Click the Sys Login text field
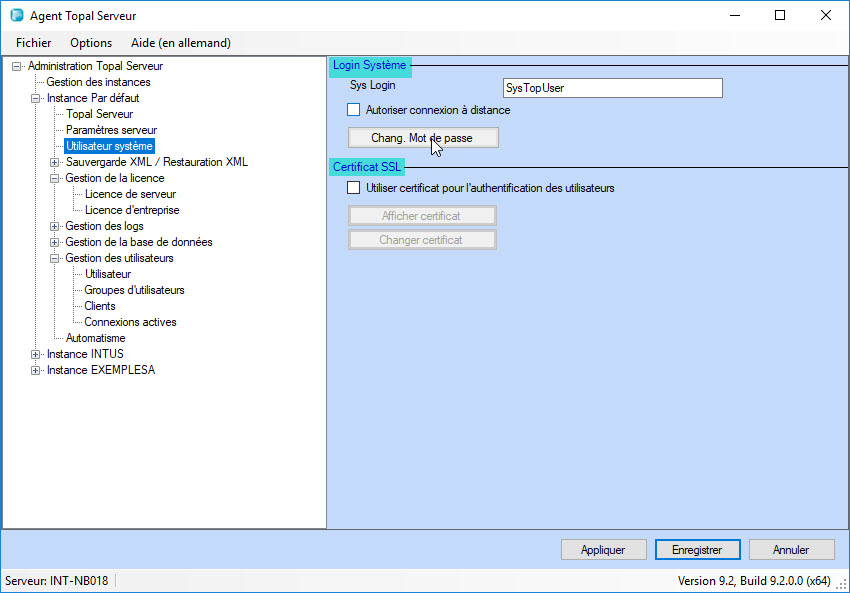Viewport: 850px width, 593px height. click(612, 88)
